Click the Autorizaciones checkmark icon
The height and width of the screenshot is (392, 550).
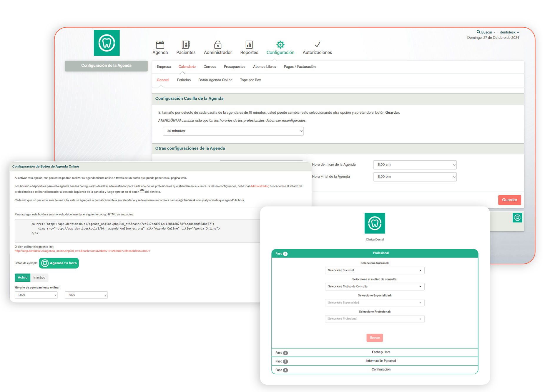point(317,45)
